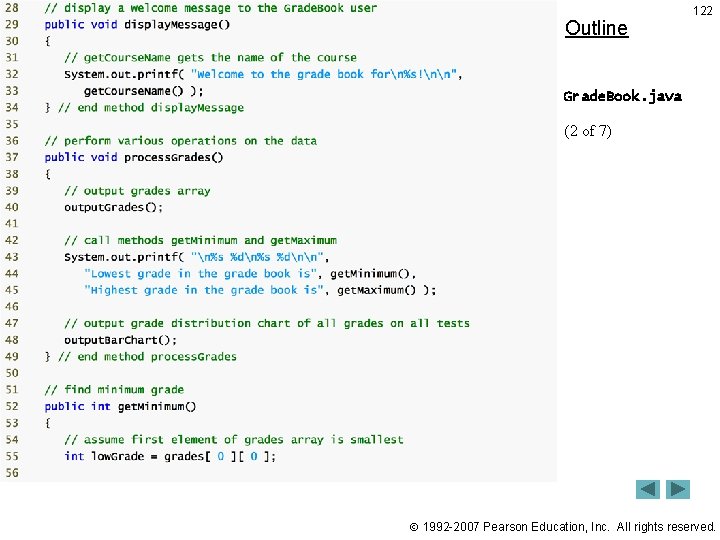Click the comment "// display a welcome message to the GradeBook user"

tap(210, 8)
